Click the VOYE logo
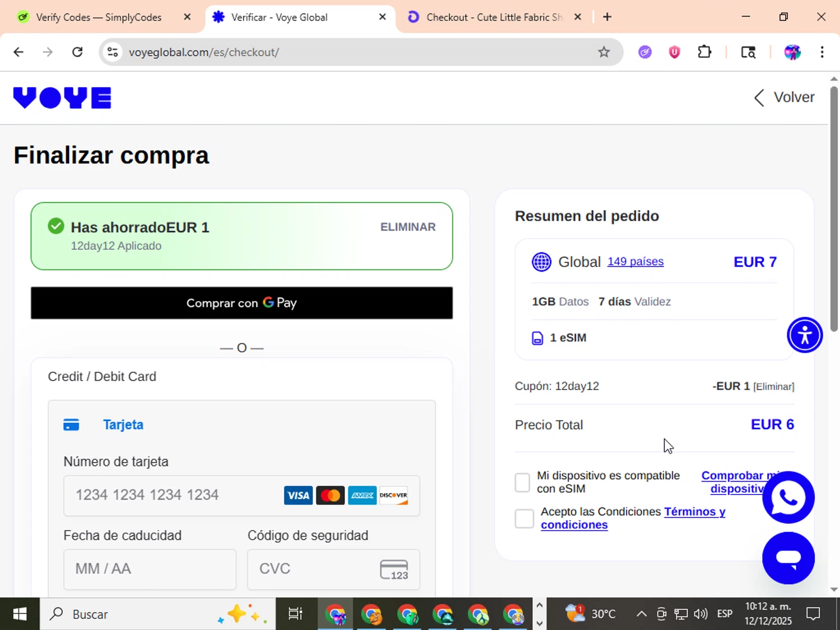 coord(62,98)
